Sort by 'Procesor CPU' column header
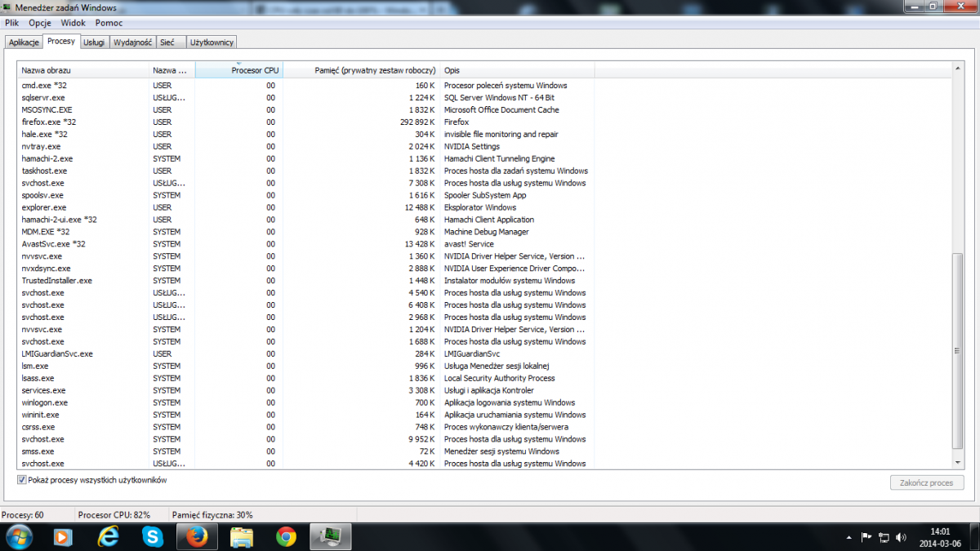 pyautogui.click(x=238, y=70)
